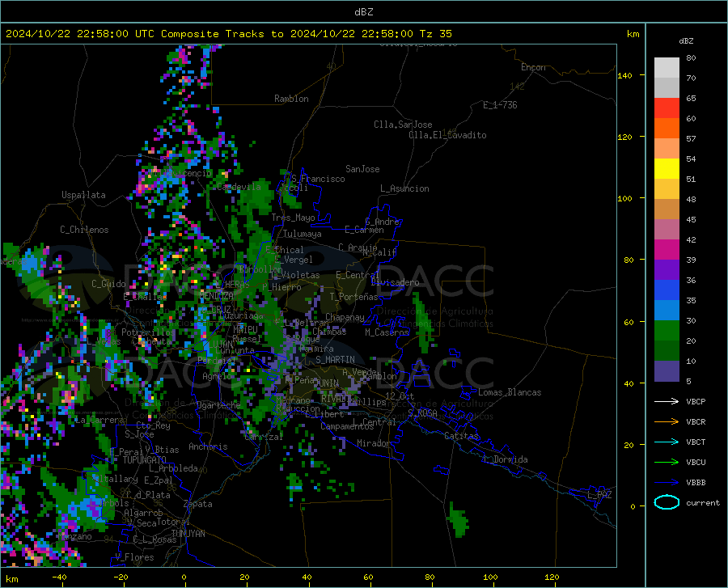Click the green VBCU arrow in legend

(667, 463)
